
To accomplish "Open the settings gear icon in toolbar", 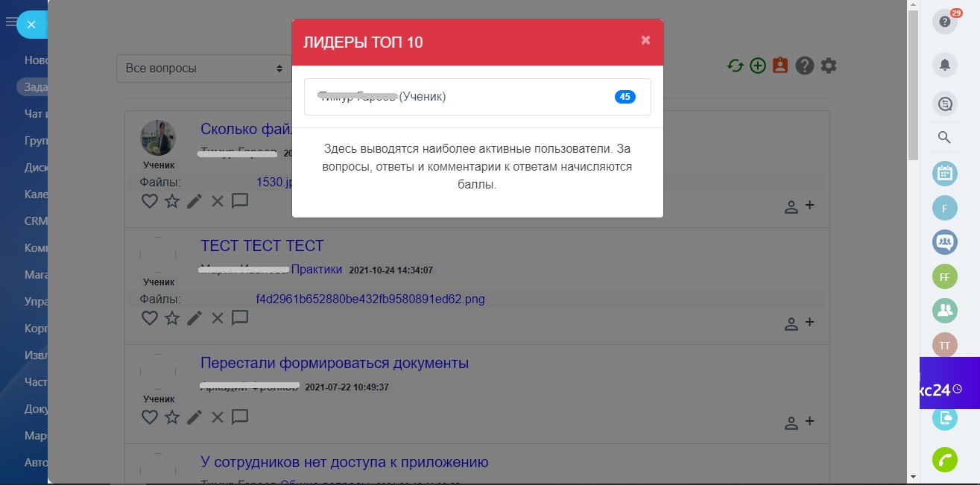I will tap(829, 66).
